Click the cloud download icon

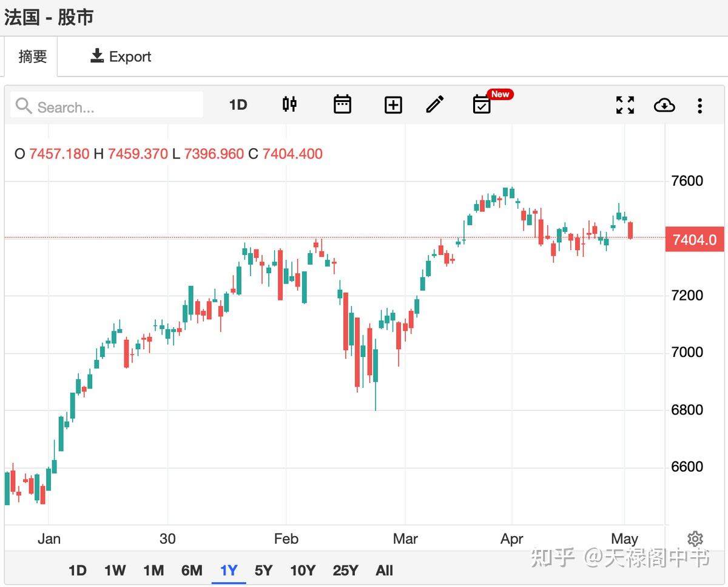tap(664, 105)
